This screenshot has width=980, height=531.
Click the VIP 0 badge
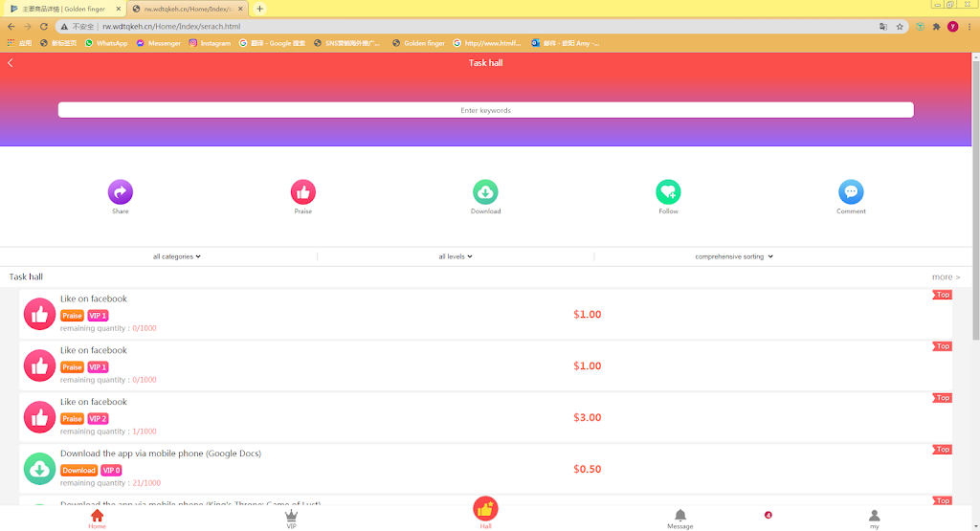[x=111, y=471]
